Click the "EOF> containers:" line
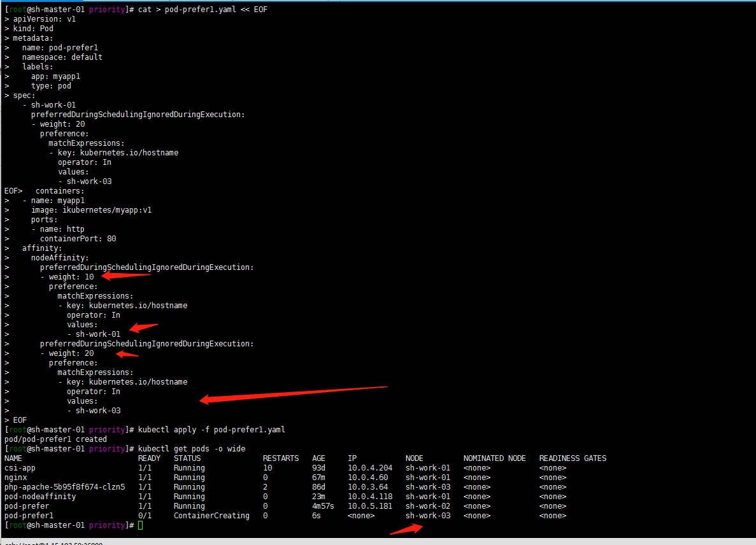Image resolution: width=756 pixels, height=545 pixels. click(45, 191)
